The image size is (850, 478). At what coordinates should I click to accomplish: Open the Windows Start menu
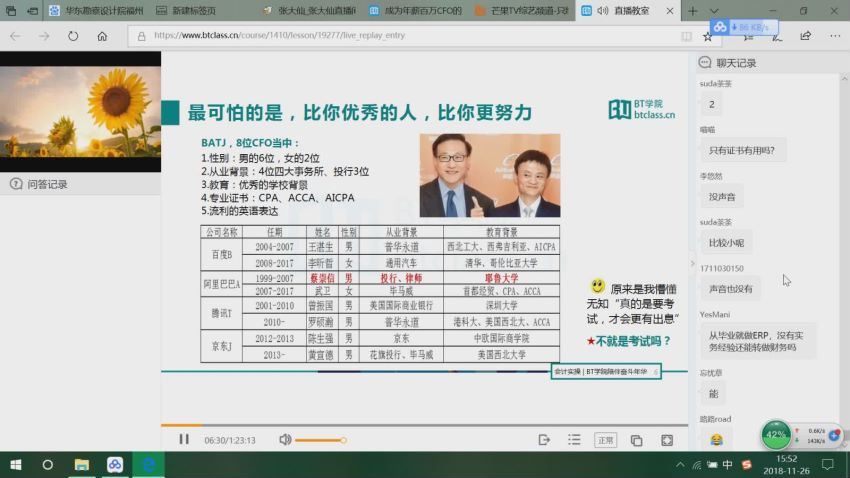click(16, 464)
